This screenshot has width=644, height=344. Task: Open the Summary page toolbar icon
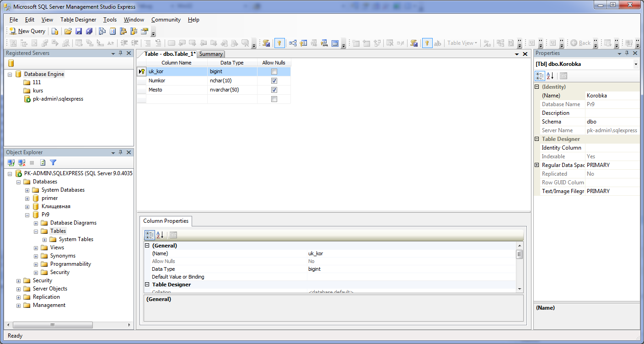click(x=113, y=31)
